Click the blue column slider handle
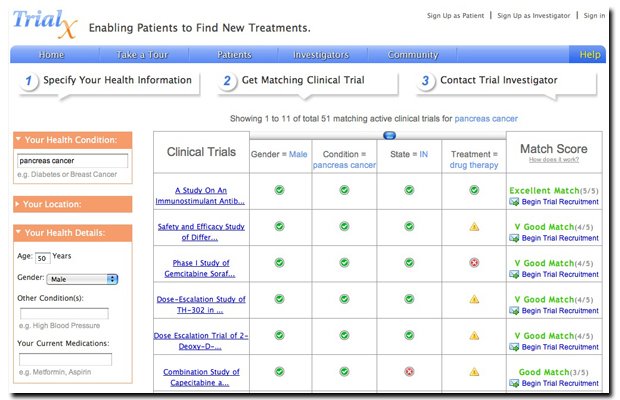Image resolution: width=620 pixels, height=400 pixels. coord(389,136)
